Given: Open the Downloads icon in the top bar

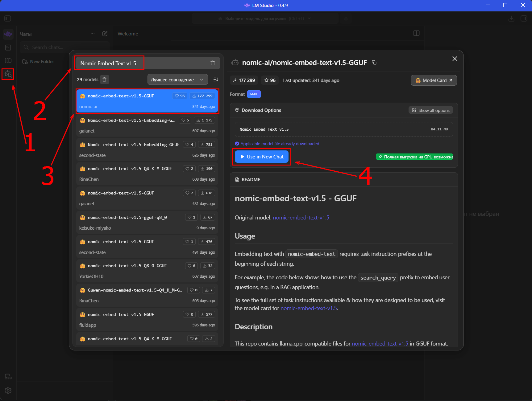Looking at the screenshot, I should pos(511,18).
